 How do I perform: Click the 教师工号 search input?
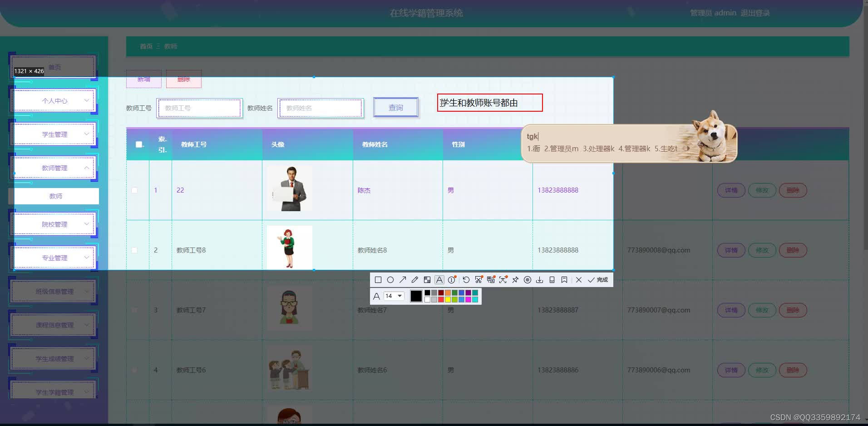[x=199, y=108]
